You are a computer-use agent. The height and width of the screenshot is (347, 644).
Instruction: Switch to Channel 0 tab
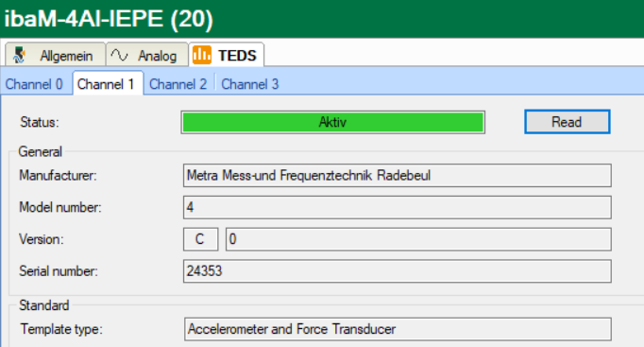point(34,84)
